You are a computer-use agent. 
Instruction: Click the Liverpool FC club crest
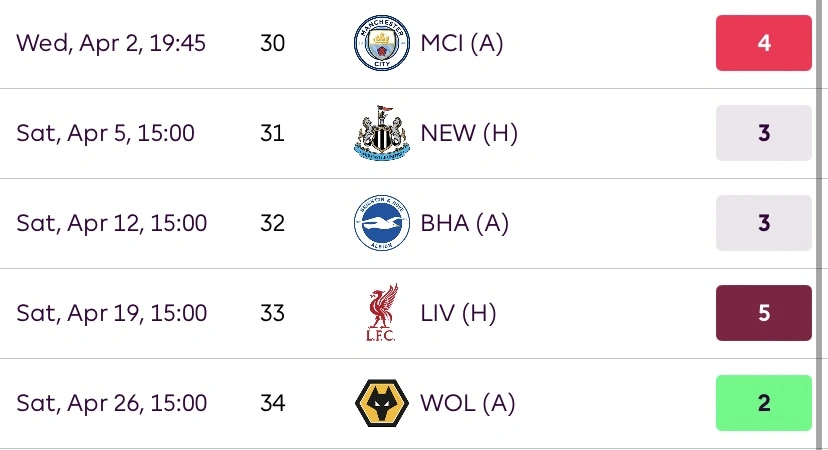382,313
